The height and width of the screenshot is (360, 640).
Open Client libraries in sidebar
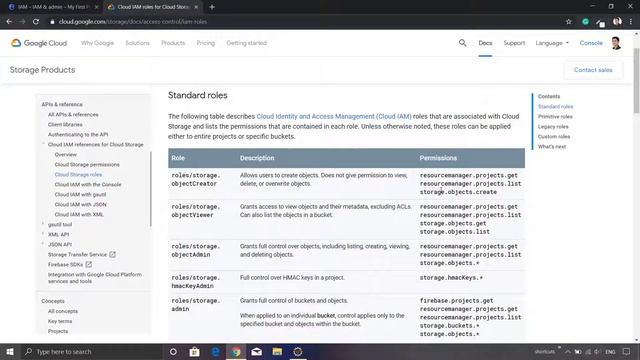(65, 124)
